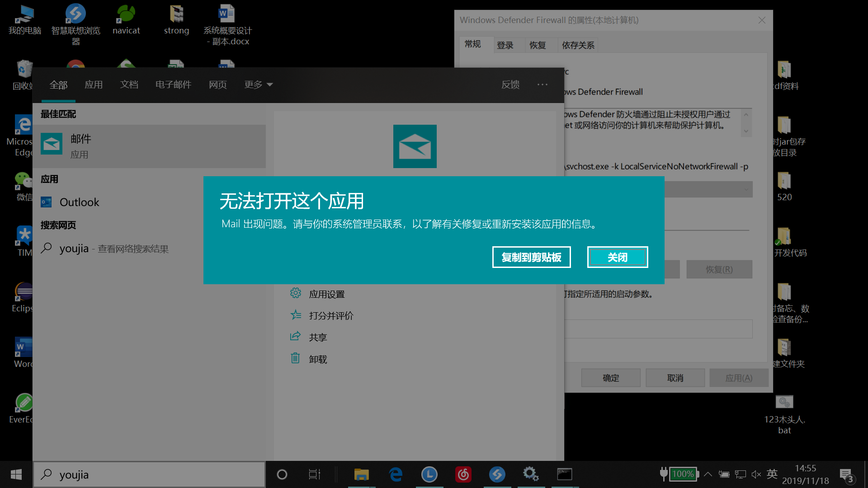
Task: Open NetEase Cloud Music on taskbar
Action: (x=463, y=474)
